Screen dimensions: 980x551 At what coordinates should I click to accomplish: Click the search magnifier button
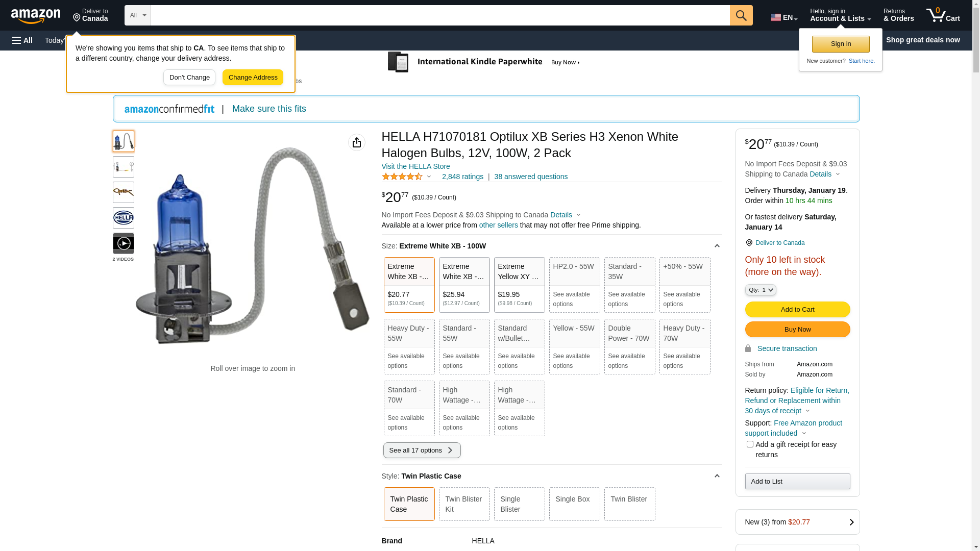pyautogui.click(x=741, y=15)
